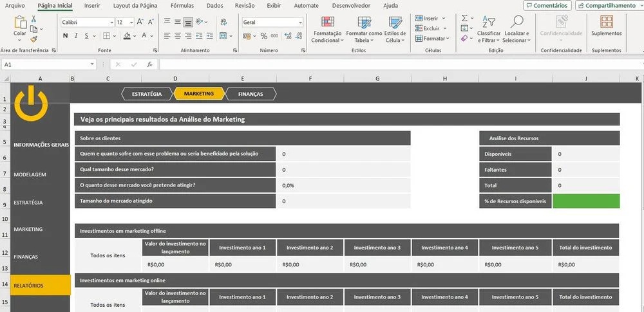Open Estilos de Célula gallery
644x312 pixels.
click(x=395, y=29)
